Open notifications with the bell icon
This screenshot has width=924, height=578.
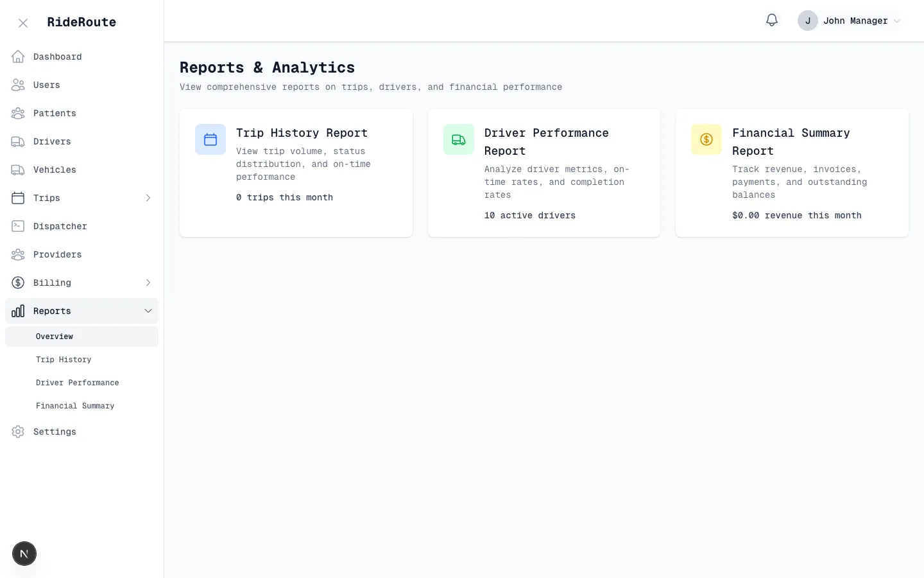(x=772, y=21)
